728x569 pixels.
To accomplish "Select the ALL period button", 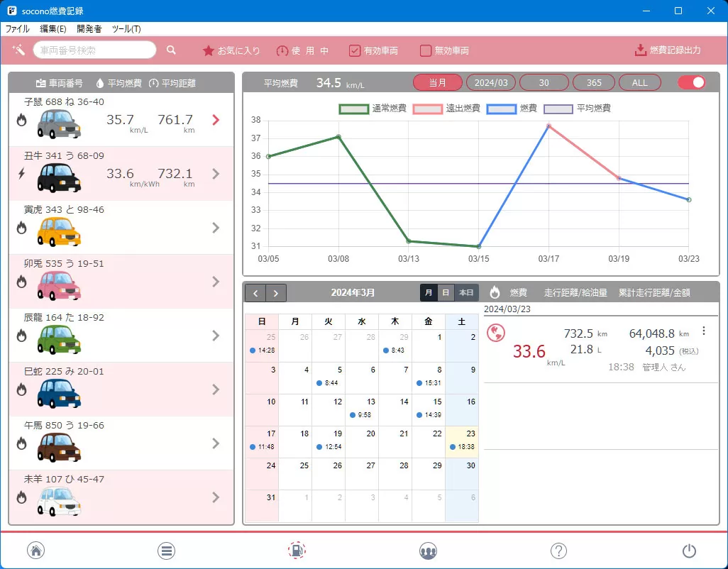I will 640,82.
